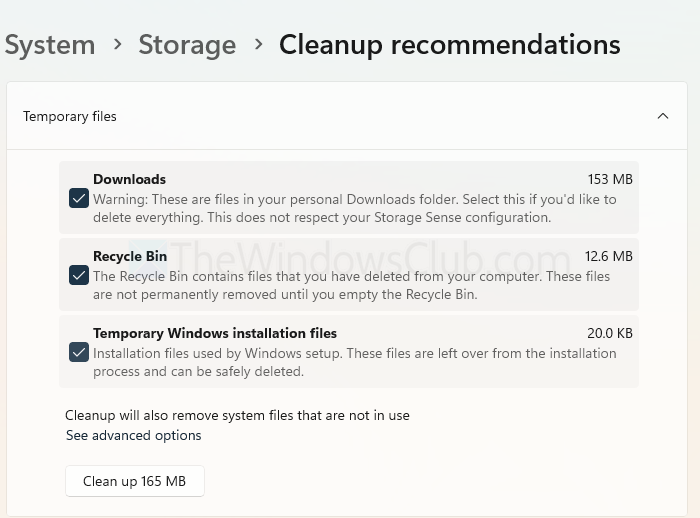Uncheck the Downloads checkbox
This screenshot has width=700, height=518.
tap(79, 198)
